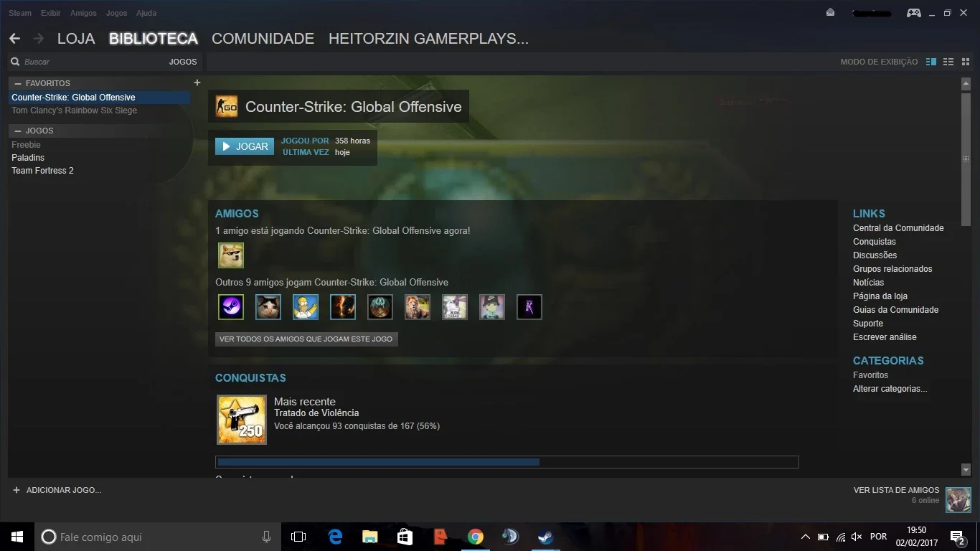Open the Conquistas link under Links
The height and width of the screenshot is (551, 980).
pyautogui.click(x=875, y=242)
